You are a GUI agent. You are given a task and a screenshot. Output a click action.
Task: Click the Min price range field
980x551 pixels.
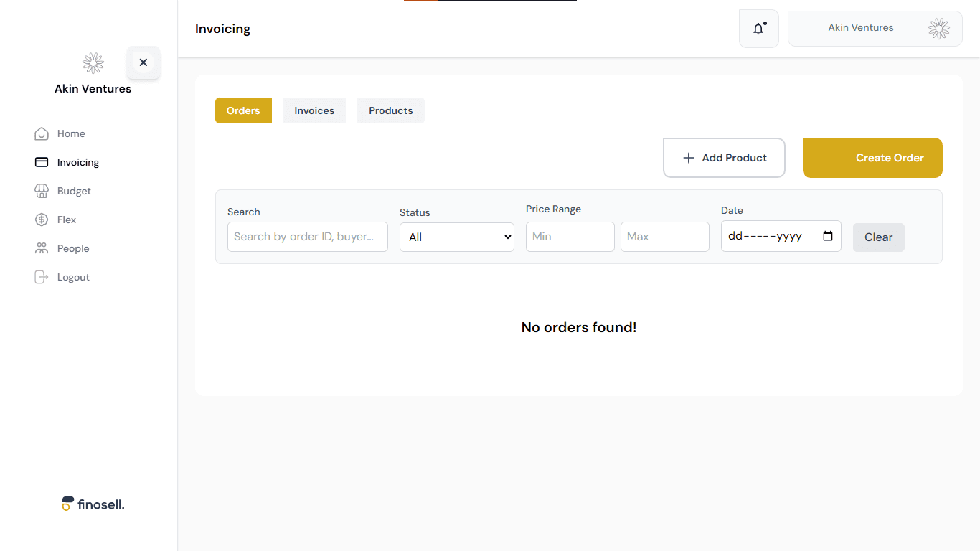click(x=570, y=236)
